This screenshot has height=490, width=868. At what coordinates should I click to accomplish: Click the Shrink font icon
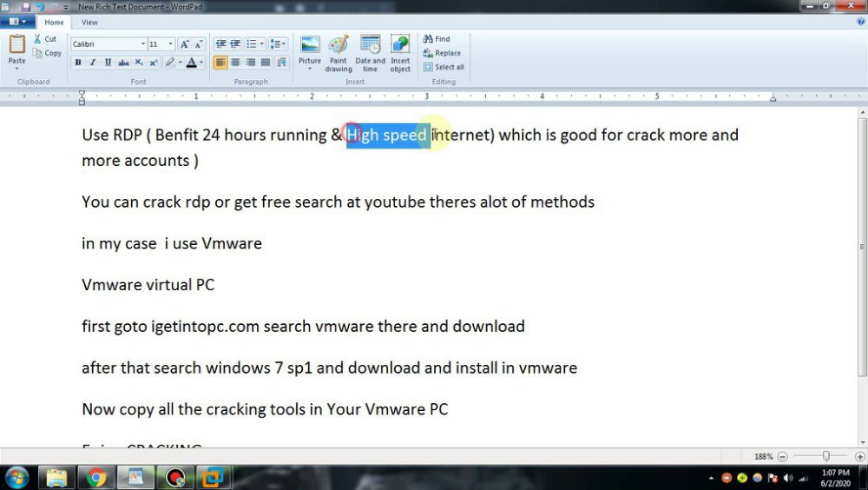coord(199,43)
